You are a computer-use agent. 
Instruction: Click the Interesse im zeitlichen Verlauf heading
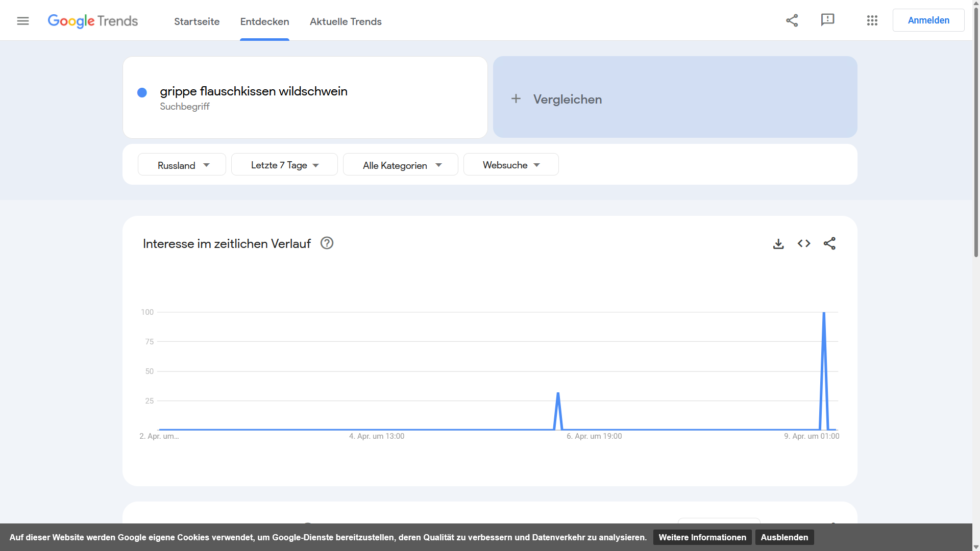(227, 244)
